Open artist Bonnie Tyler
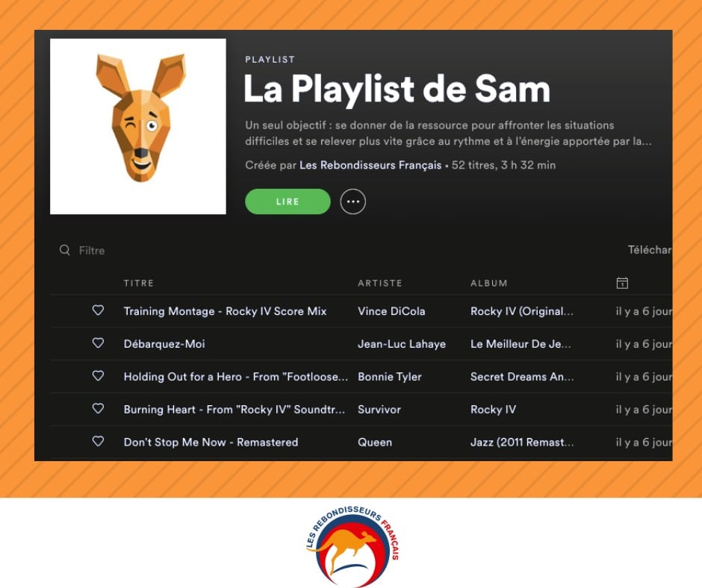Image resolution: width=702 pixels, height=588 pixels. [x=390, y=377]
